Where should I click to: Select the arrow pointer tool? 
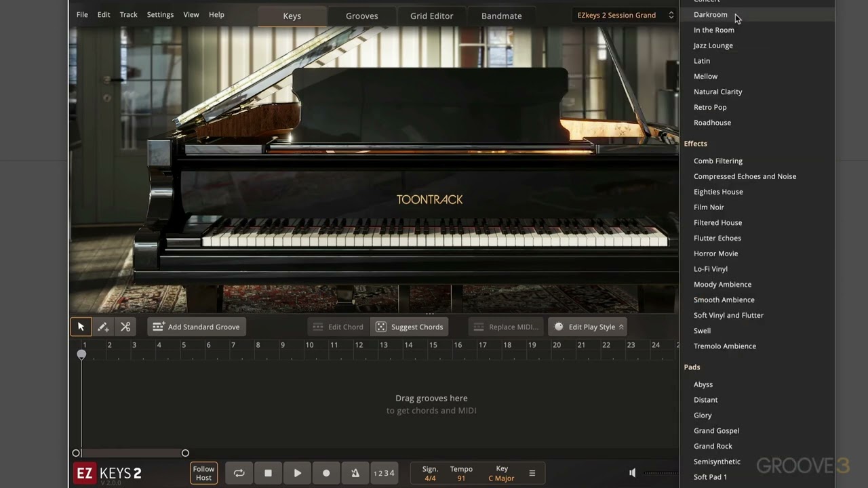coord(81,327)
